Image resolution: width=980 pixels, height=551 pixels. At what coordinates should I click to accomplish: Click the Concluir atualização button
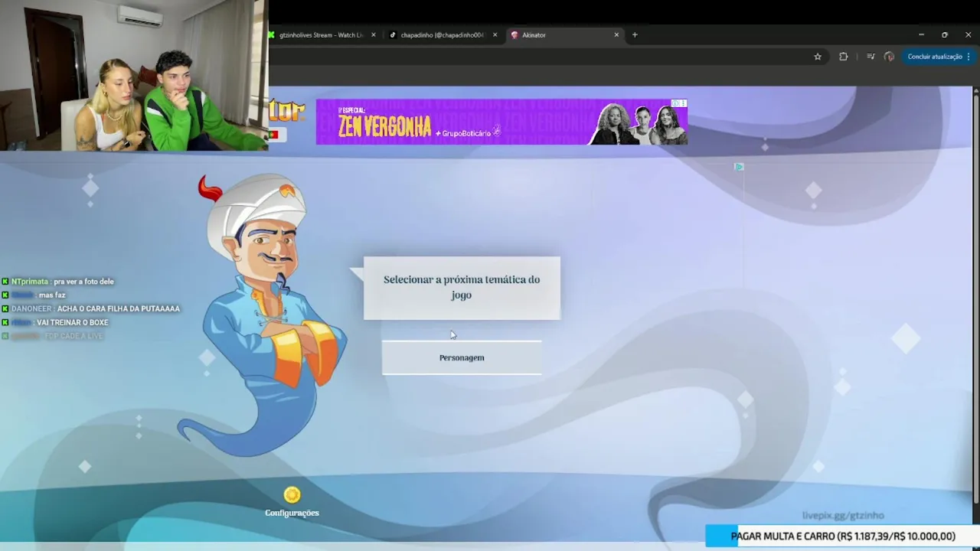point(939,57)
